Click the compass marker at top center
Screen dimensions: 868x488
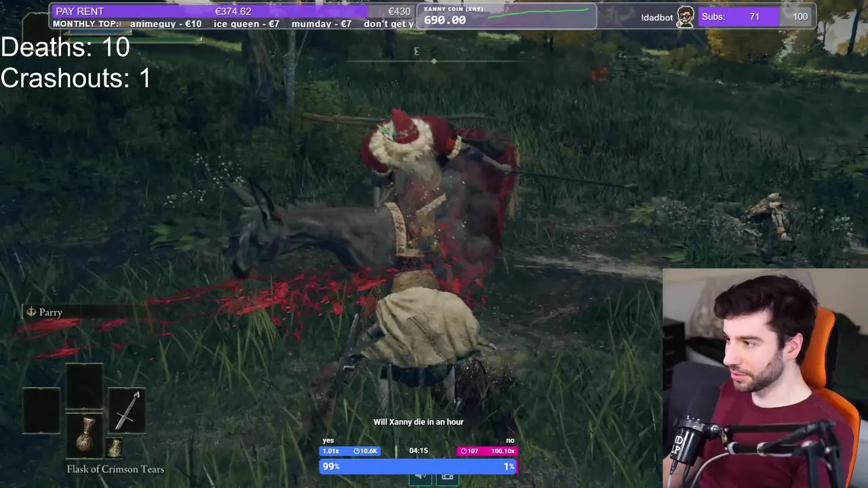(434, 61)
